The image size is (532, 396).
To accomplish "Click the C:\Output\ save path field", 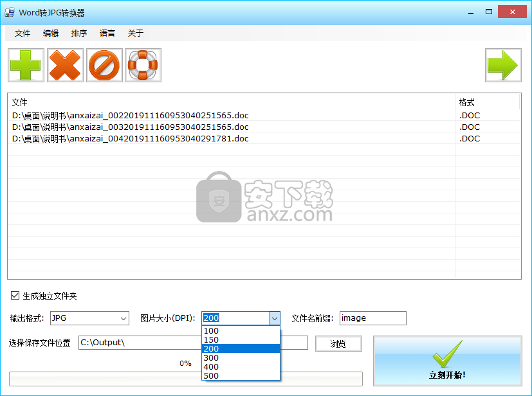I will pyautogui.click(x=193, y=343).
